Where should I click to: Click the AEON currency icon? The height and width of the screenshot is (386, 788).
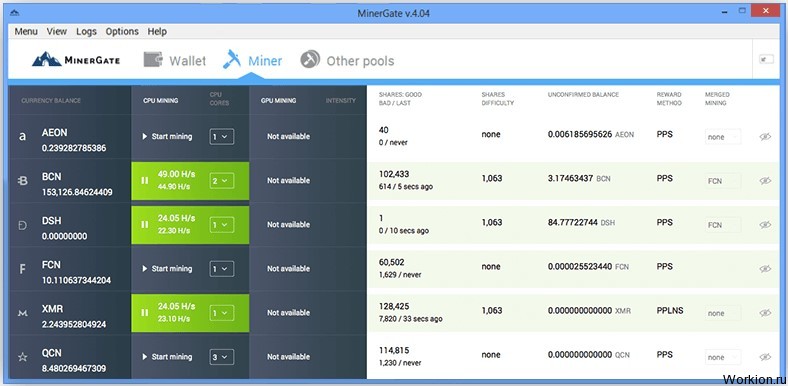click(22, 136)
